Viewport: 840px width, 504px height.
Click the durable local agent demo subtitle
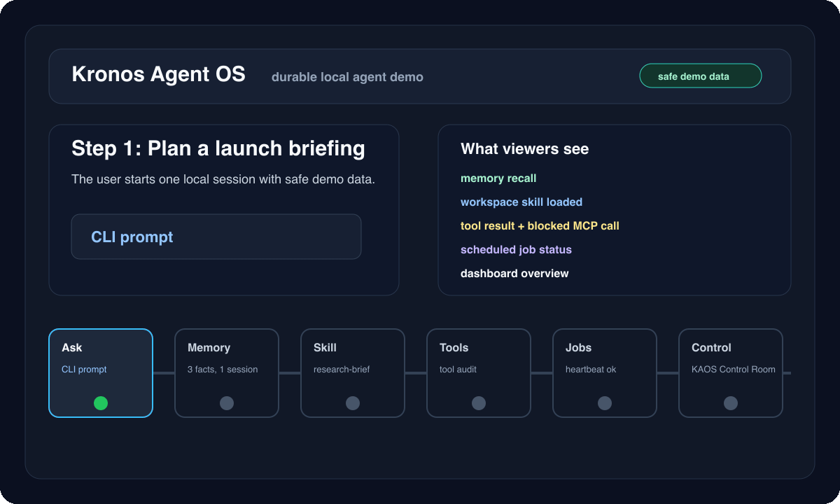347,77
